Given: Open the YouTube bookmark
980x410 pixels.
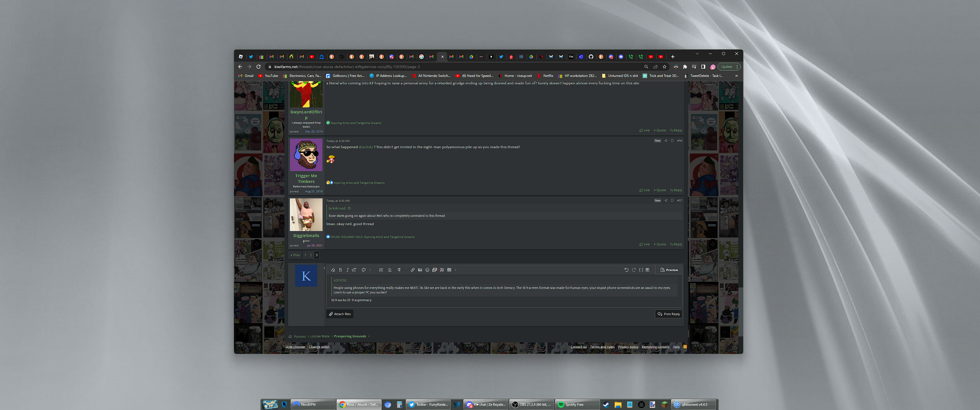Looking at the screenshot, I should pyautogui.click(x=268, y=76).
